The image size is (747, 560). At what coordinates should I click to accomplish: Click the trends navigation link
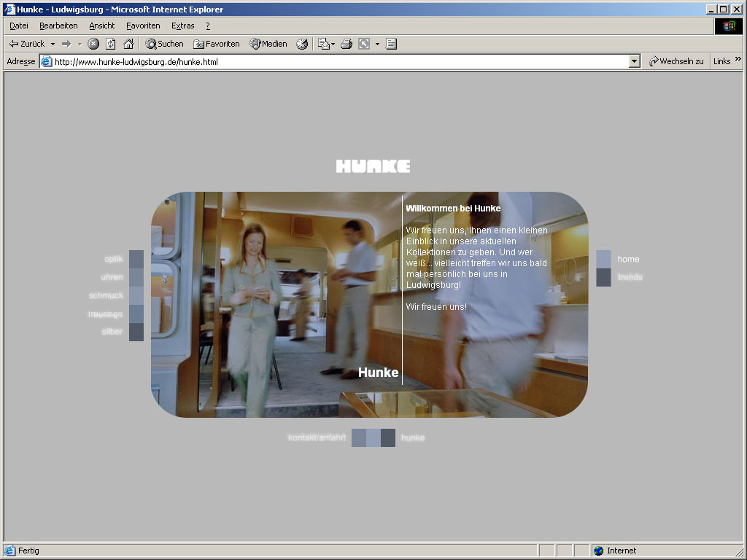[630, 277]
